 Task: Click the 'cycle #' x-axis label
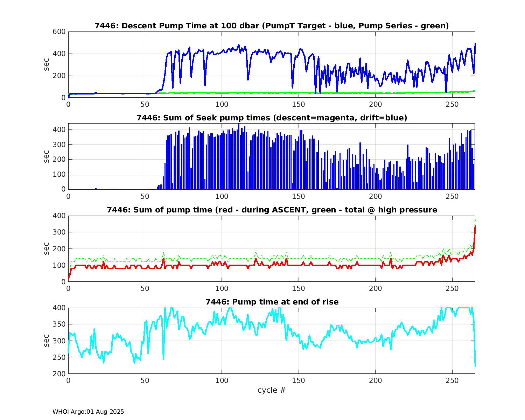pyautogui.click(x=272, y=390)
